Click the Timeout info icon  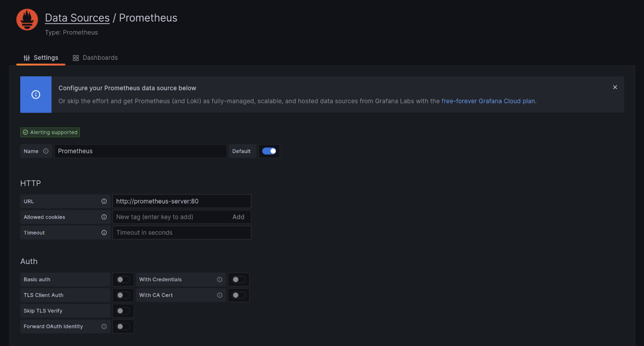[104, 232]
